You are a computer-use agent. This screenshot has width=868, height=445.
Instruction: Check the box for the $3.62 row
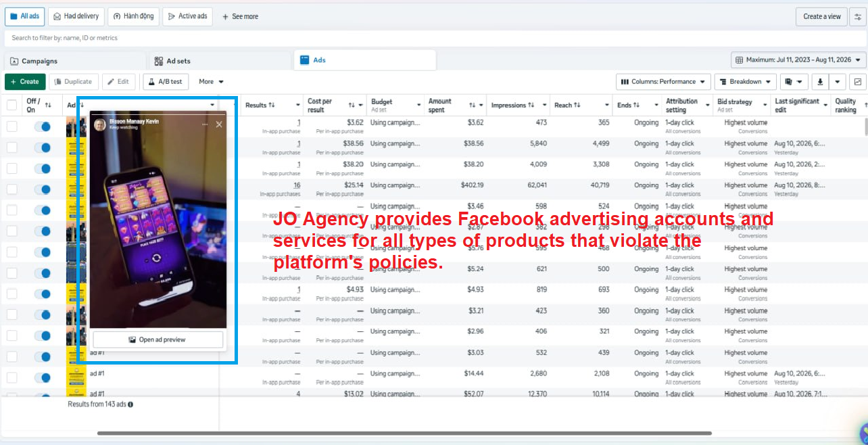11,126
